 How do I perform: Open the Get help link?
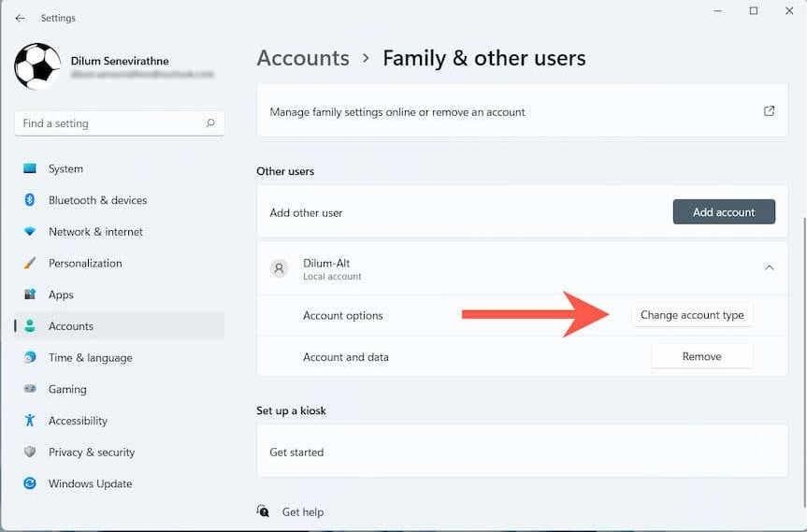click(x=302, y=512)
